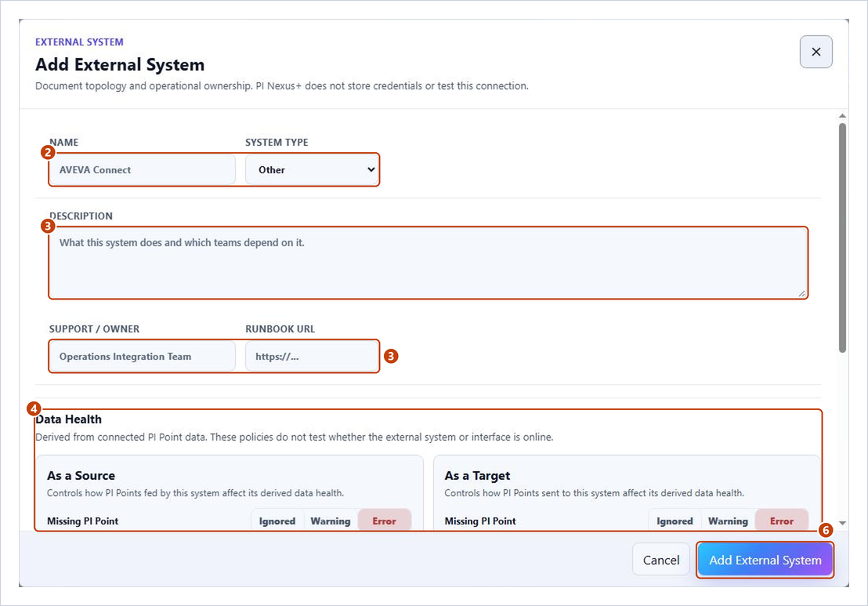The width and height of the screenshot is (868, 606).
Task: Set Target Missing PI Point to Warning
Action: (728, 521)
